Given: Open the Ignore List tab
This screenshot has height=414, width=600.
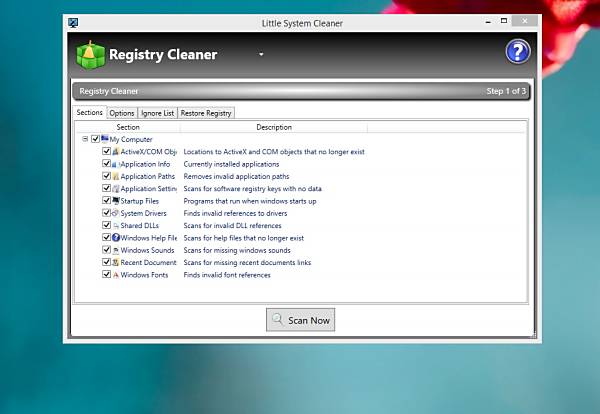Looking at the screenshot, I should [157, 113].
